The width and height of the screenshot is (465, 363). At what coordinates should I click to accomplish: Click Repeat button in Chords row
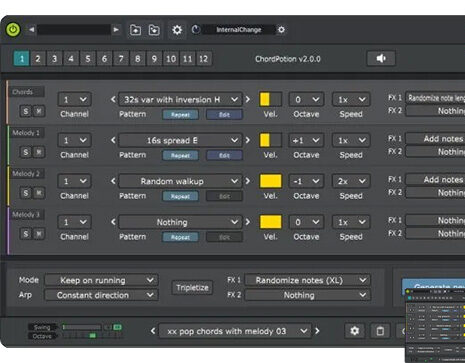[x=180, y=115]
